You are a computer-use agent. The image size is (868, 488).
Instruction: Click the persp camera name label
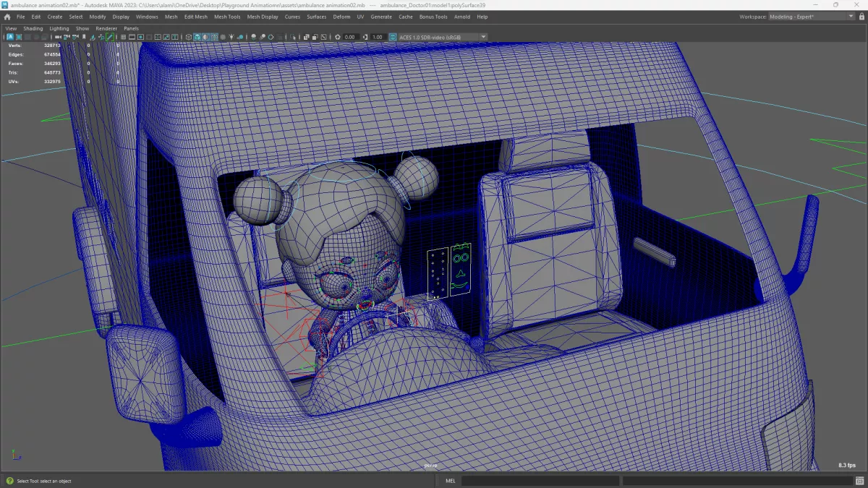click(431, 466)
